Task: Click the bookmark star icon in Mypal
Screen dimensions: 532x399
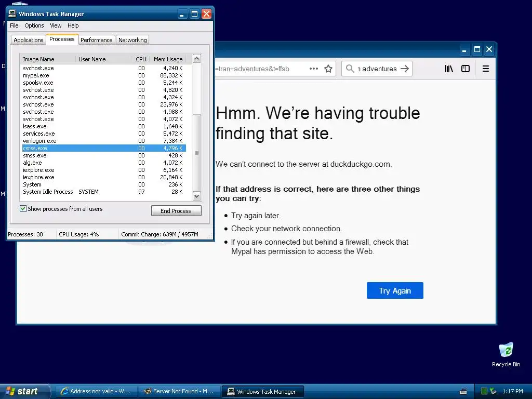Action: 328,69
